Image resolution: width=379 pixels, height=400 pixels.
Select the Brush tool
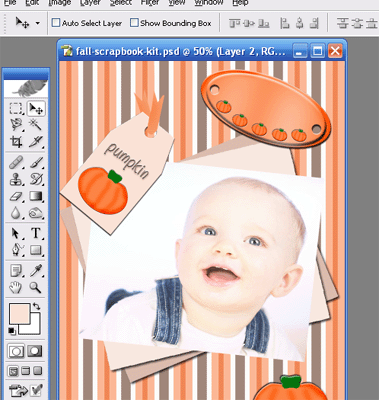[36, 163]
